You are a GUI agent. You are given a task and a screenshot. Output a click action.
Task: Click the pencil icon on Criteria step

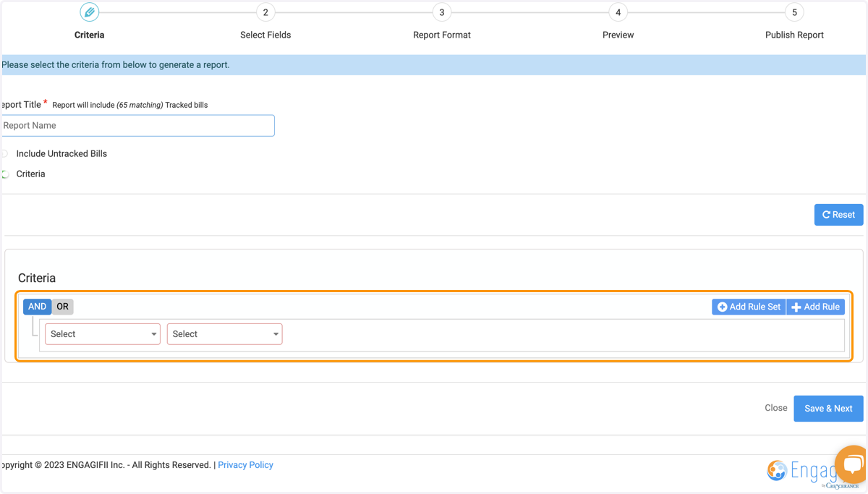pos(90,12)
